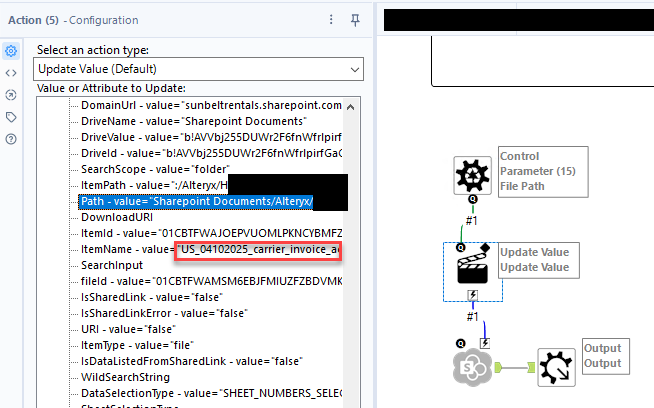Pin the Configuration panel with pushpin

(x=355, y=20)
